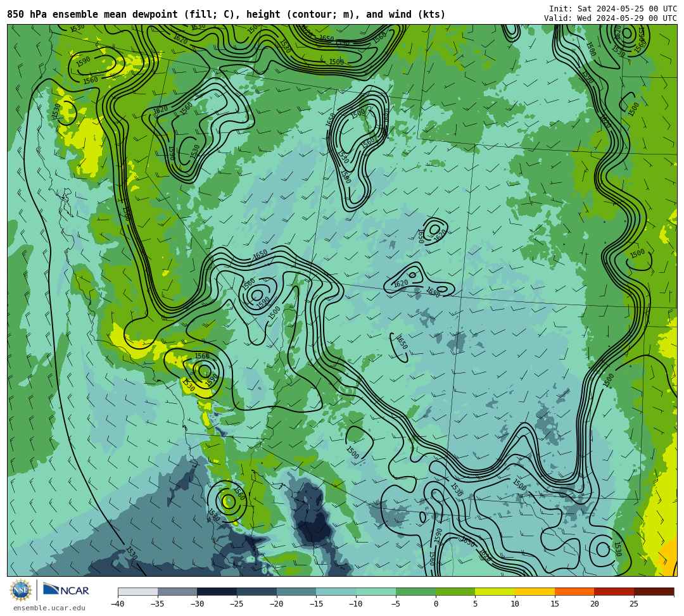Click the -30 colorbar tick label

coord(197,604)
